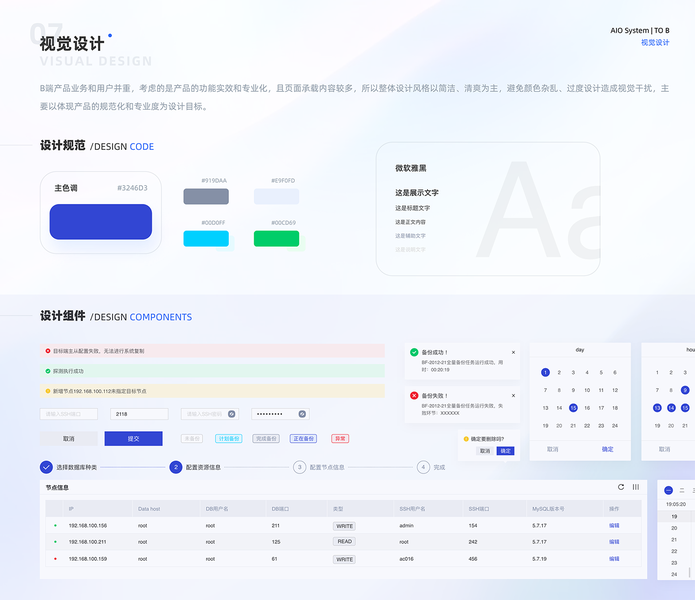The height and width of the screenshot is (600, 695).
Task: Click green status dot for 192.168.100.156
Action: click(x=55, y=526)
